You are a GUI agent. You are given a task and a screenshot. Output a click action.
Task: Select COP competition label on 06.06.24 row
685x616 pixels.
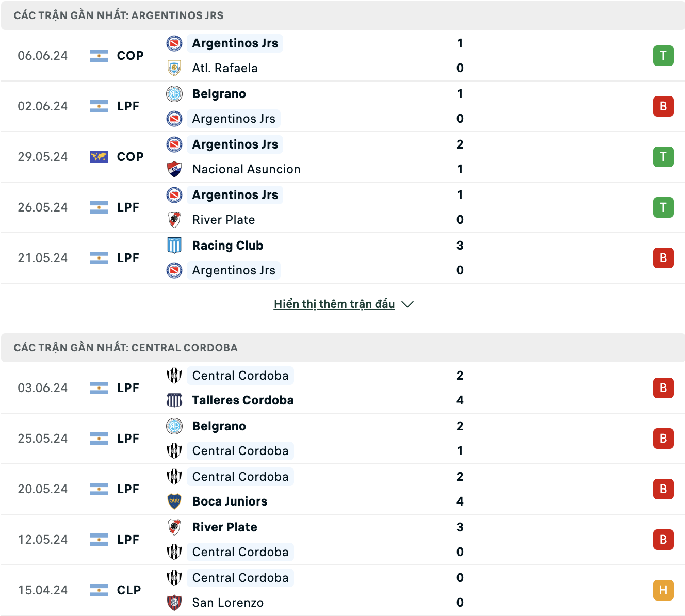point(130,56)
